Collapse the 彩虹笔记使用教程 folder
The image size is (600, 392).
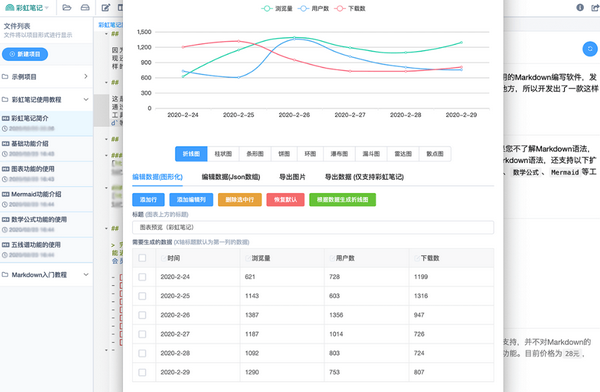[x=46, y=100]
